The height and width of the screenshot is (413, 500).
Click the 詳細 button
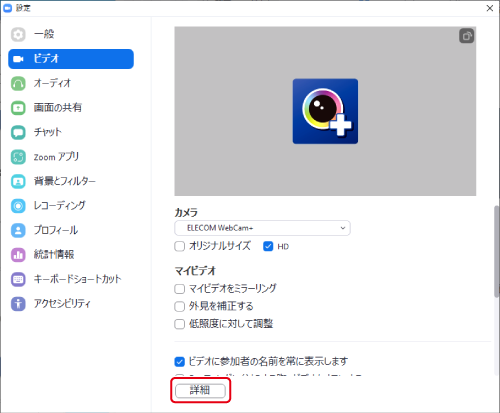(200, 391)
